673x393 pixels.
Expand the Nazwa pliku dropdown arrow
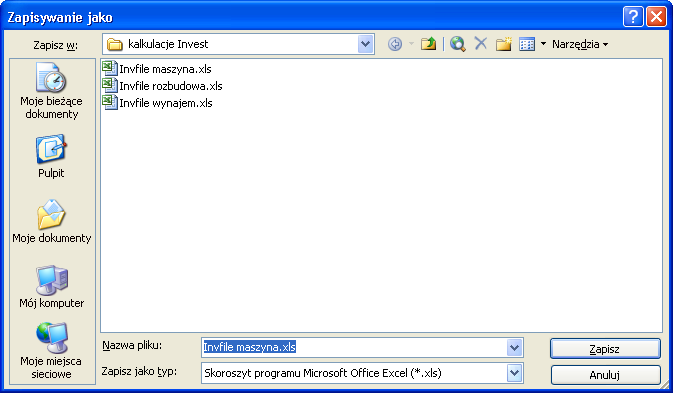tap(514, 348)
